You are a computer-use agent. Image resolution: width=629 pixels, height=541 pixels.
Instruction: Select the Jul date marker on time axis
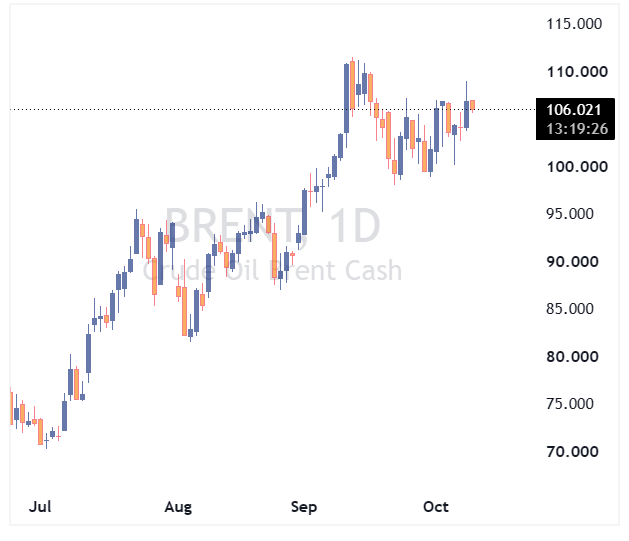coord(40,507)
